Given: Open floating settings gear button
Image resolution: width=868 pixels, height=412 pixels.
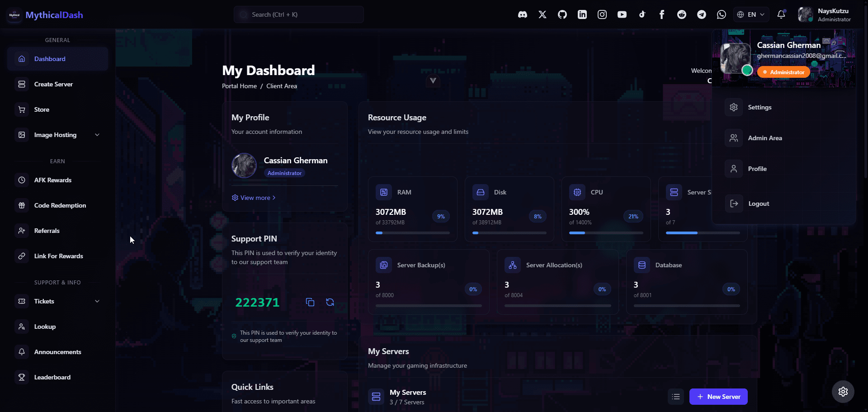Looking at the screenshot, I should click(843, 392).
